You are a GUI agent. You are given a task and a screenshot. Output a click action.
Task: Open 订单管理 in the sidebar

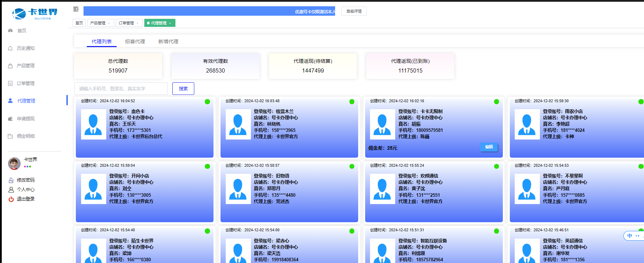(x=26, y=83)
